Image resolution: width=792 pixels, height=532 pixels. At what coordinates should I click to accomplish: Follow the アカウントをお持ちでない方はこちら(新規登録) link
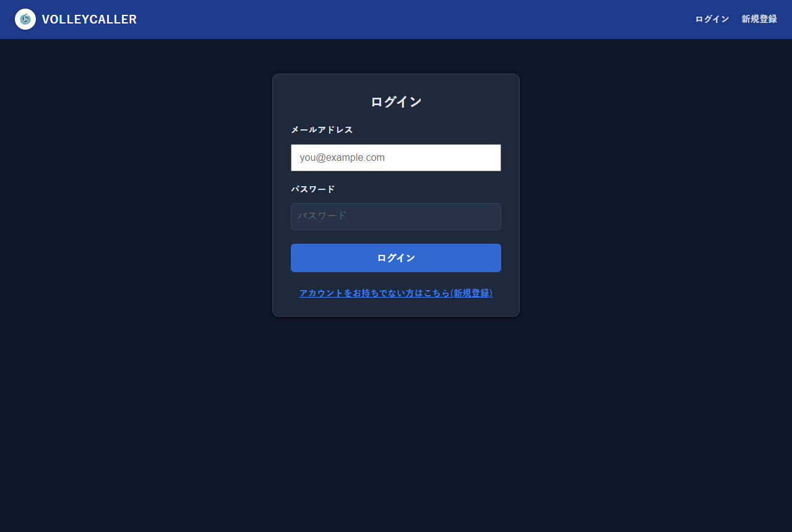(396, 293)
